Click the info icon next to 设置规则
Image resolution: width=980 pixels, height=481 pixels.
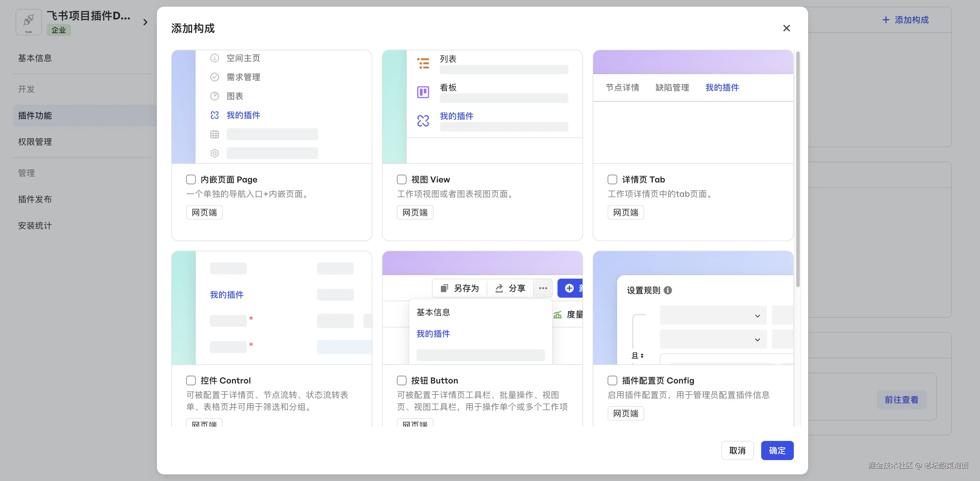click(668, 290)
